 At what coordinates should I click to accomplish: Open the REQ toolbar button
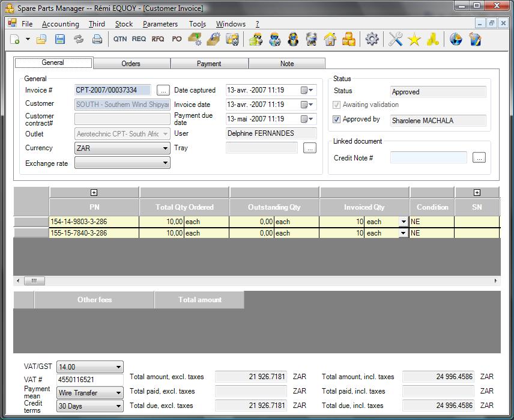[139, 39]
